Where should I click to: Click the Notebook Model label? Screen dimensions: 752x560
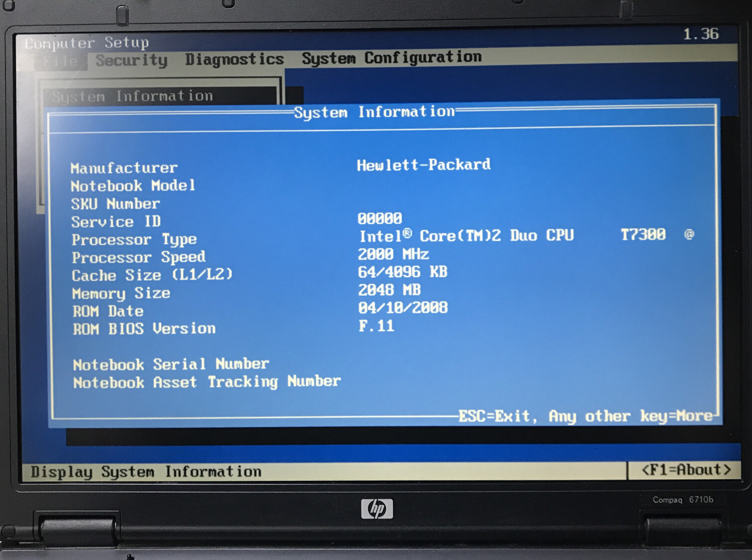tap(133, 186)
